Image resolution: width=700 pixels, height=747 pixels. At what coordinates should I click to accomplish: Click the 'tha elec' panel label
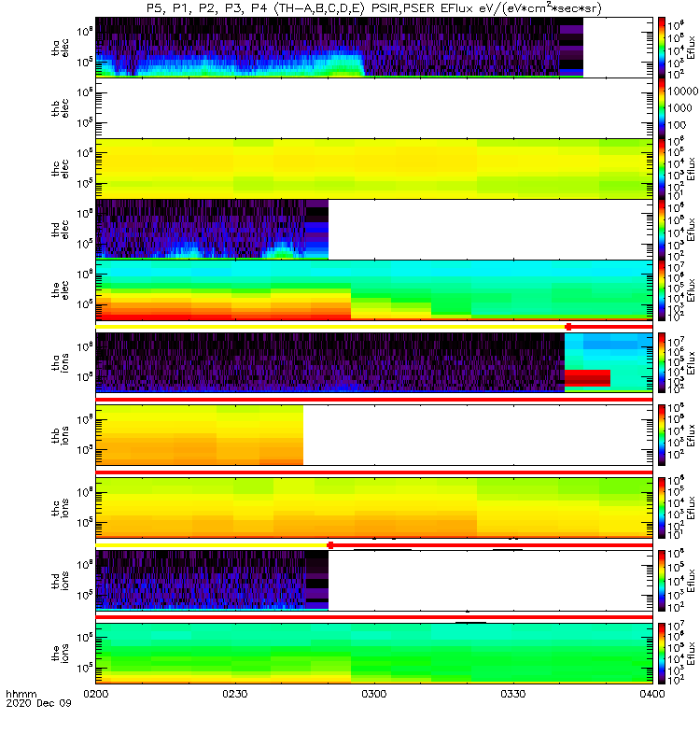pos(60,48)
